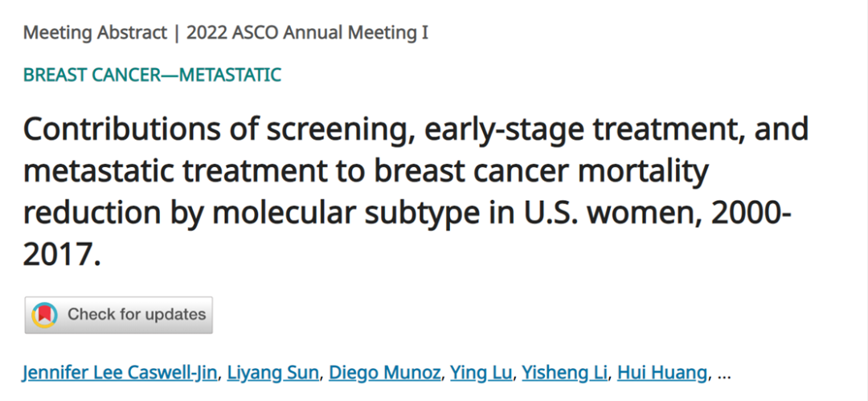Viewport: 868px width, 401px height.
Task: Click the Crossmark bookmark icon
Action: [x=45, y=315]
